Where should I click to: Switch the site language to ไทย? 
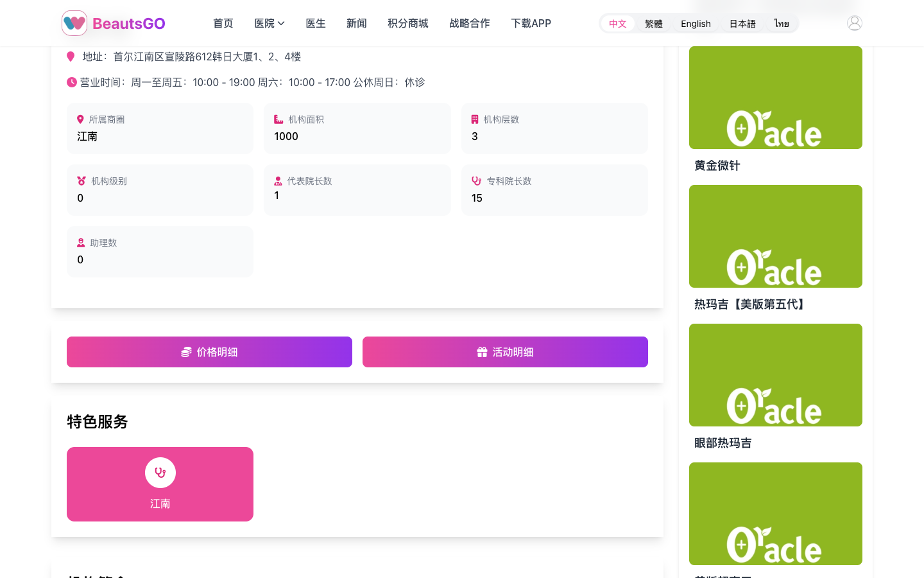[x=782, y=23]
